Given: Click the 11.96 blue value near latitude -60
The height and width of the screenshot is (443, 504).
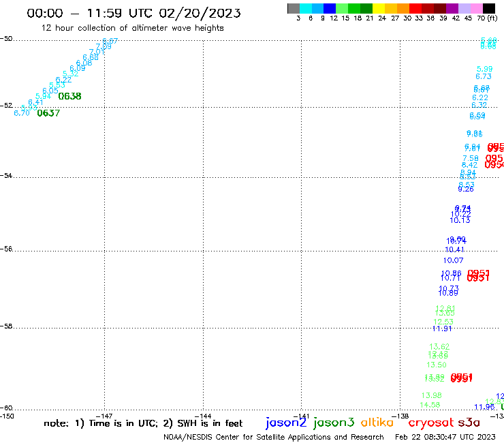Looking at the screenshot, I should click(484, 407).
